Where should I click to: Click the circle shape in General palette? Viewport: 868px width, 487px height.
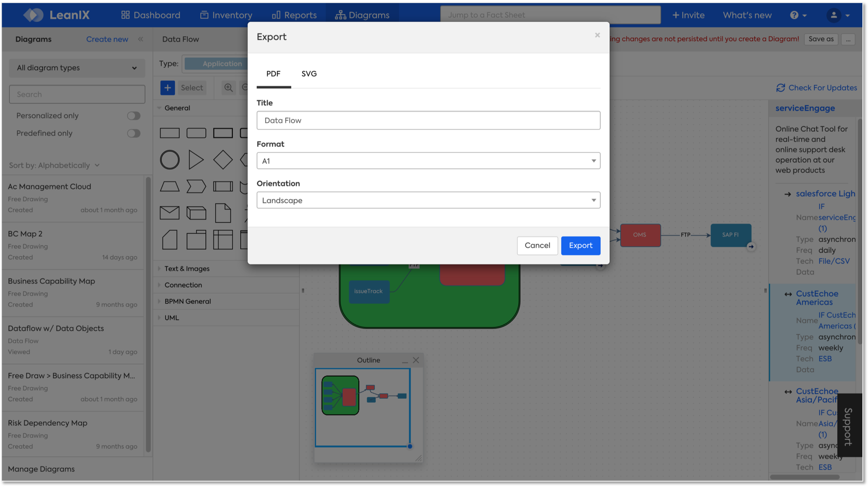tap(170, 160)
